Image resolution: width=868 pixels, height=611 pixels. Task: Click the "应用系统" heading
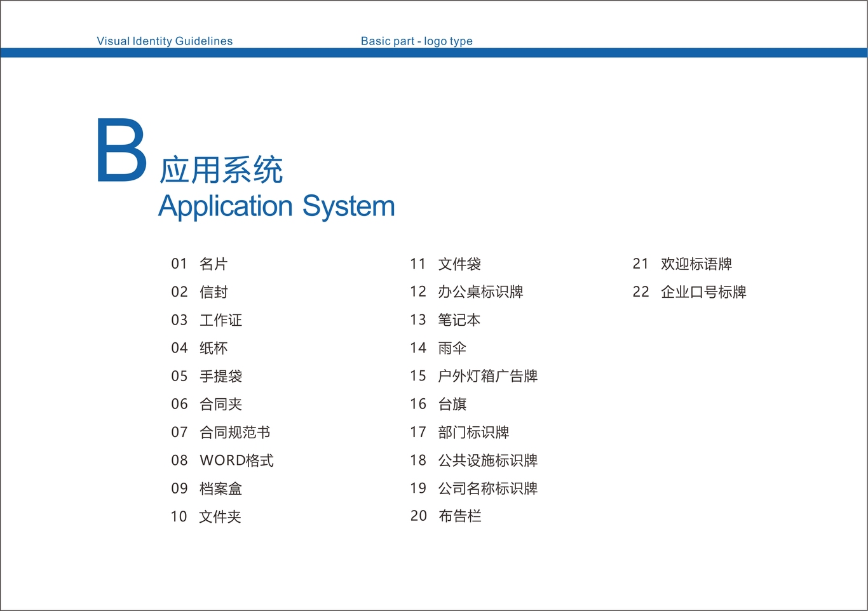[221, 170]
